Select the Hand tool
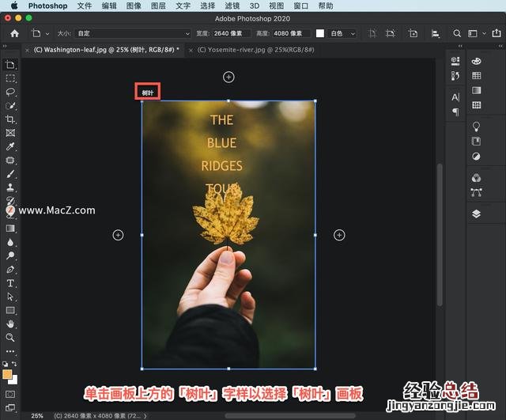Screen dimensions: 506x420 coord(10,324)
